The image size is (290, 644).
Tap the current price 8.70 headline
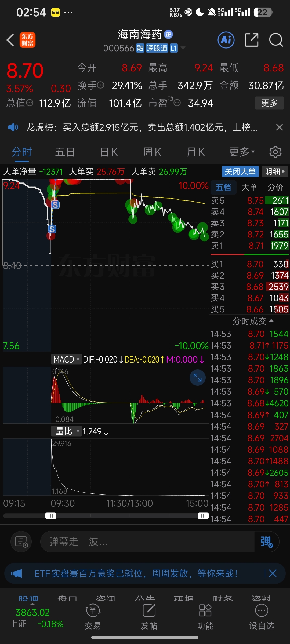pyautogui.click(x=25, y=71)
